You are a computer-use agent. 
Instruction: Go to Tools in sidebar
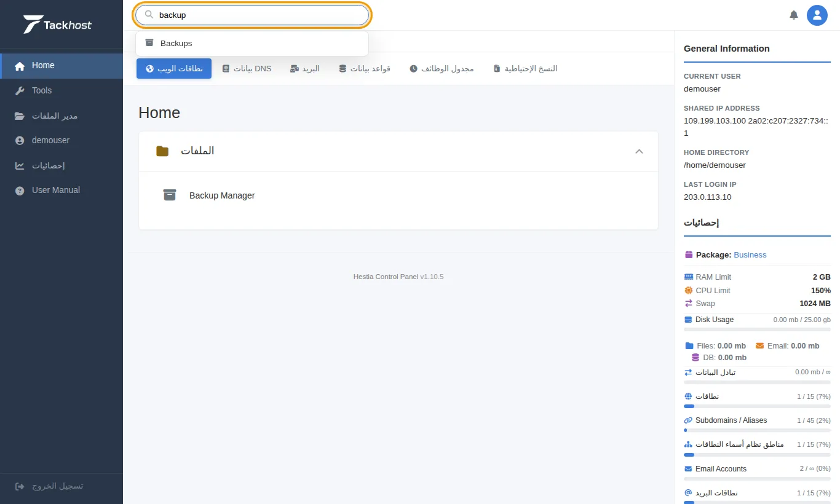[61, 90]
